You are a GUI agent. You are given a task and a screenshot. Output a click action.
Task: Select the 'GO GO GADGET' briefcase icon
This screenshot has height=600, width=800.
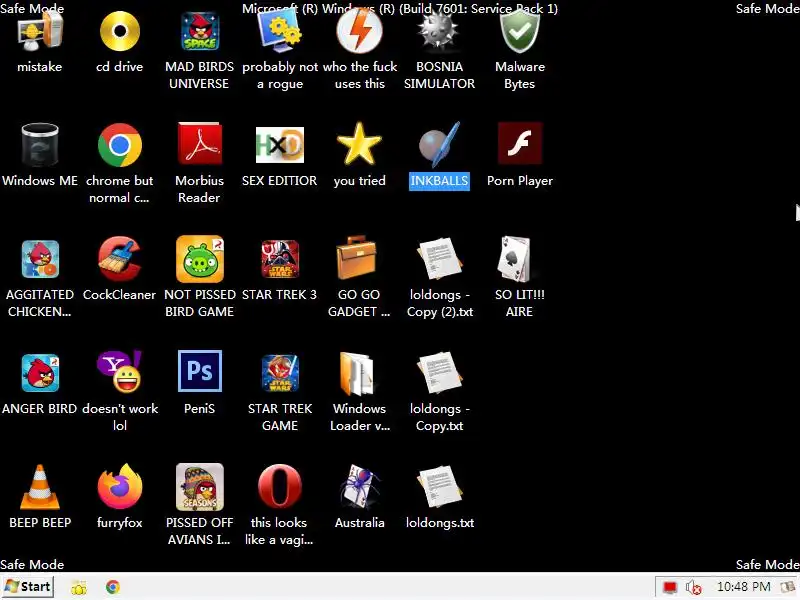click(357, 258)
